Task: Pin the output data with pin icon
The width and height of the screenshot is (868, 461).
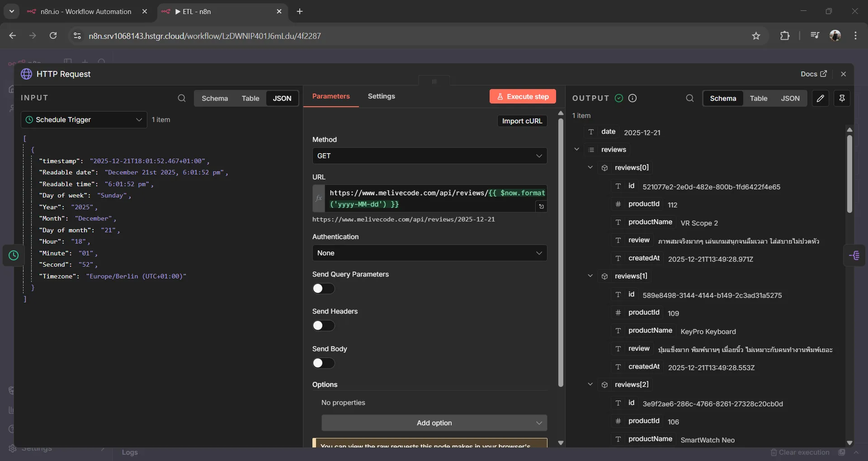Action: [x=842, y=98]
